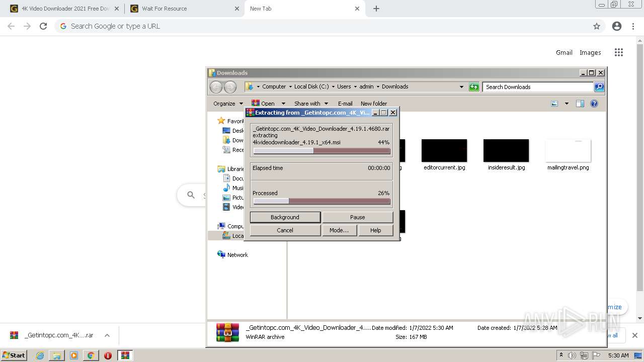Switch to Wait For Resource tab
The width and height of the screenshot is (644, 362).
click(x=184, y=9)
